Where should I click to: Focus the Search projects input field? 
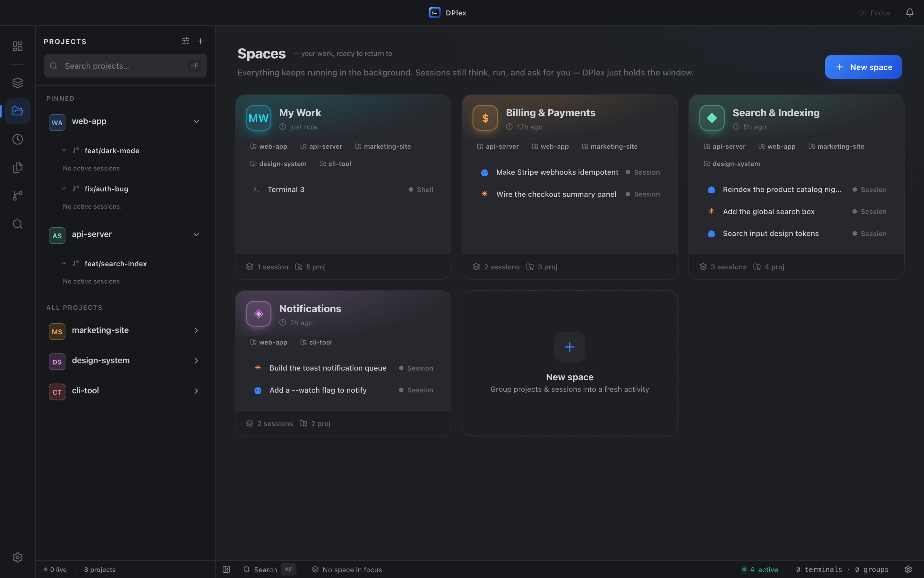125,66
